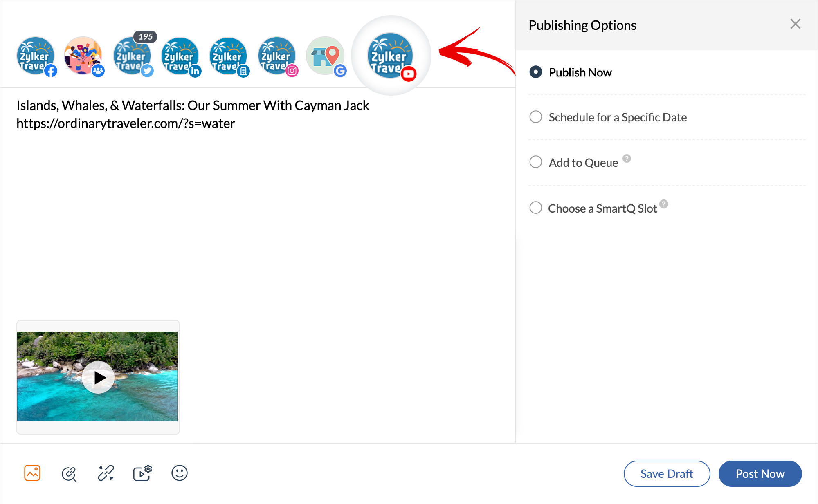Enable the Add to Queue option
This screenshot has width=818, height=504.
tap(536, 162)
